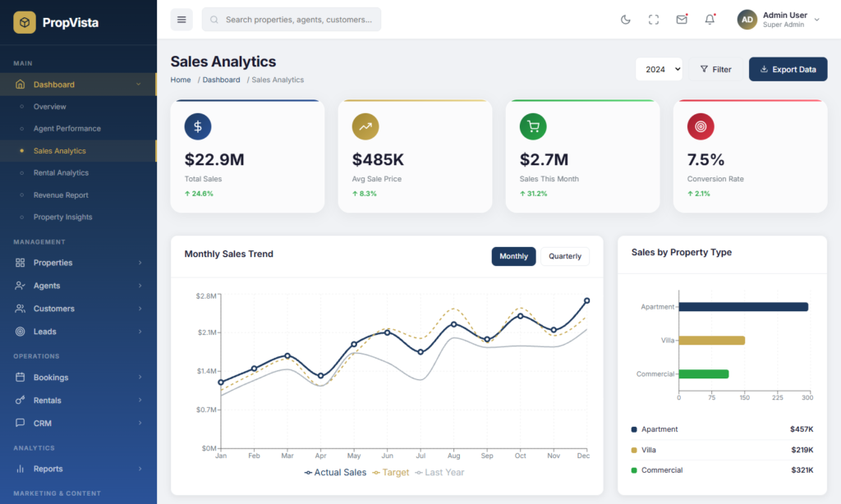This screenshot has width=841, height=504.
Task: Click the Villa $219K legend row
Action: 723,450
